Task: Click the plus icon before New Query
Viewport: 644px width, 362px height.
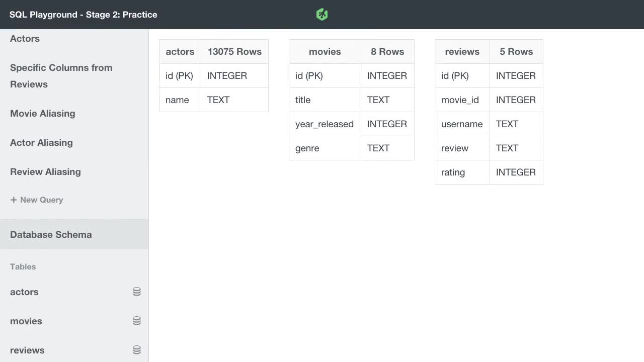Action: coord(14,200)
